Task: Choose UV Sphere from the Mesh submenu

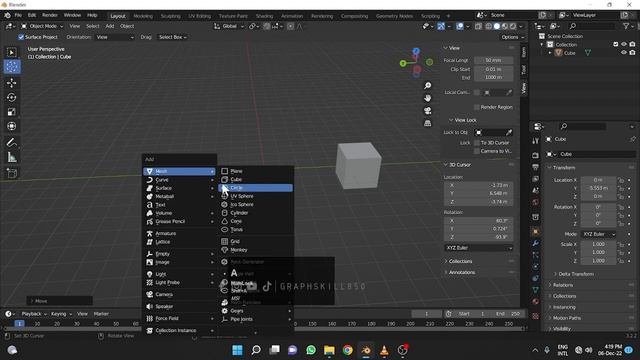Action: [256, 196]
